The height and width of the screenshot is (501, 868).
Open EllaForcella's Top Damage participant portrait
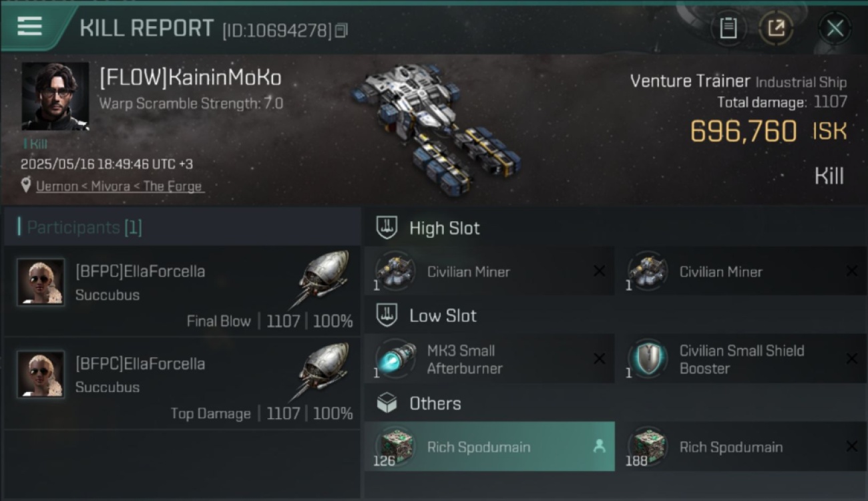[41, 374]
